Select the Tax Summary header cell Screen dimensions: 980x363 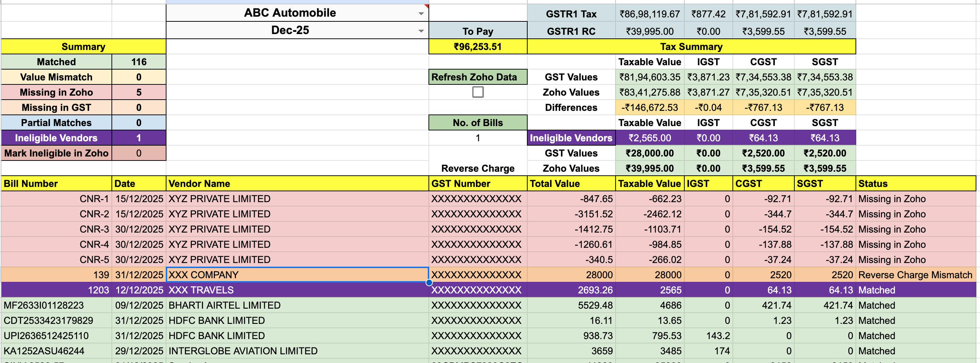pos(691,46)
